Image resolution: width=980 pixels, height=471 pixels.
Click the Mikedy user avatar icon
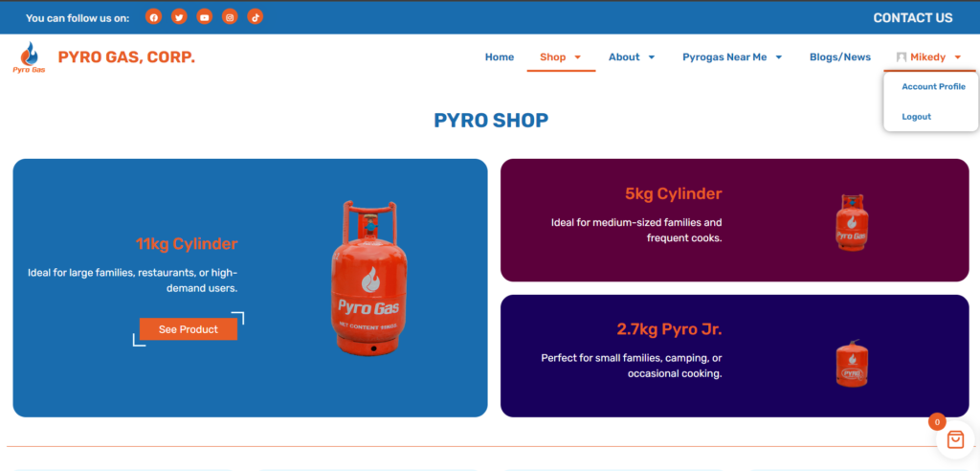902,56
